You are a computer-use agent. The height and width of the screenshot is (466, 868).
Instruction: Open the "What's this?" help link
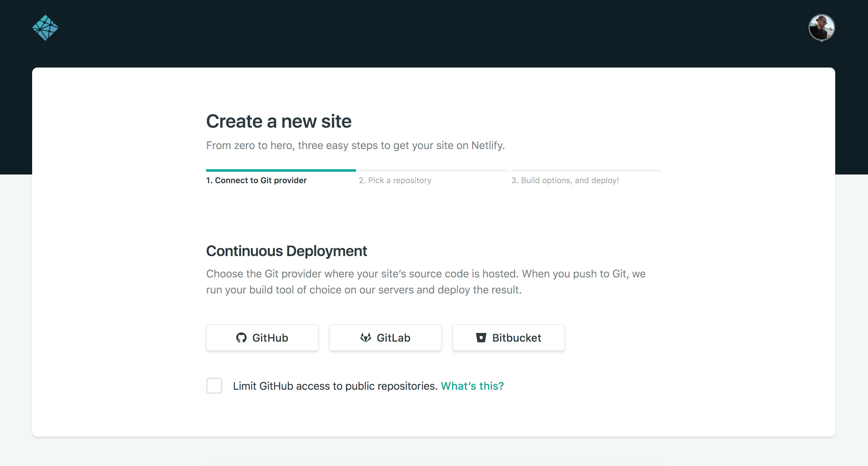click(472, 386)
